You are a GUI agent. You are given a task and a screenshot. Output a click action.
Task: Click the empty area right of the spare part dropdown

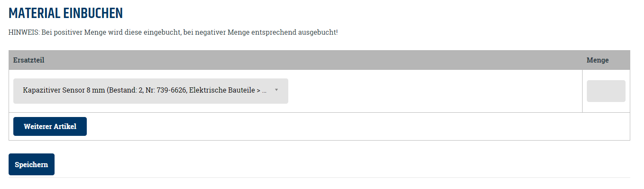[434, 91]
